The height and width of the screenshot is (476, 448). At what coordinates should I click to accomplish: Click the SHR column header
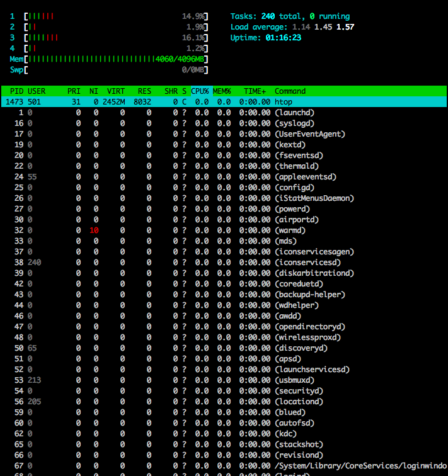pos(171,91)
